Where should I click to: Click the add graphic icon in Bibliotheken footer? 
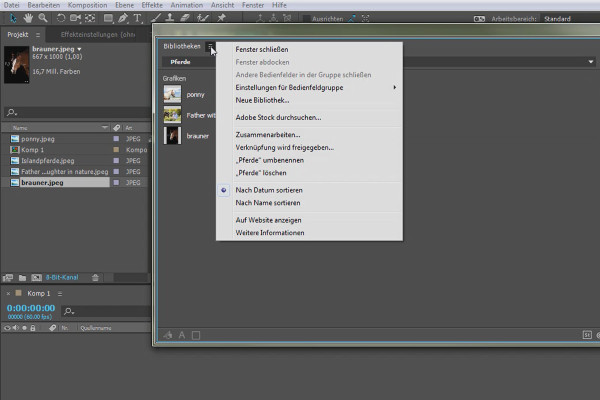[x=168, y=335]
